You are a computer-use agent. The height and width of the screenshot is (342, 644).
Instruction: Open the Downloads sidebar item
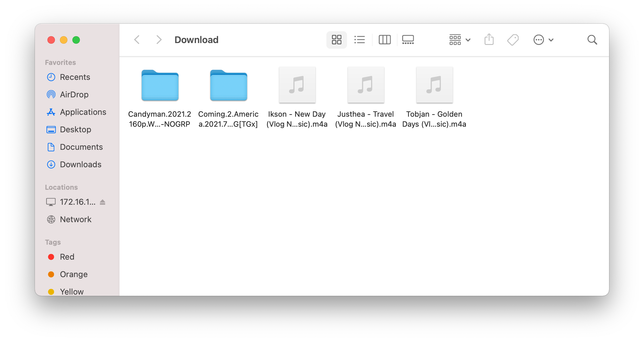coord(80,164)
